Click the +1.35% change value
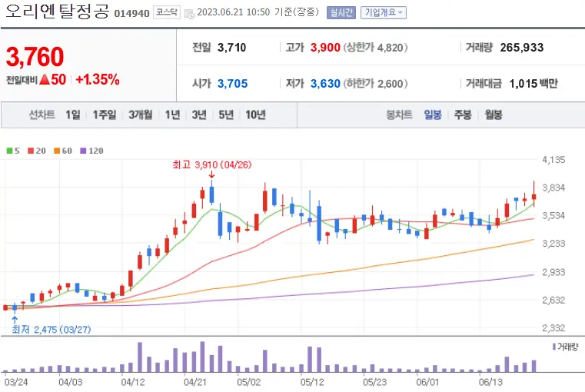 click(x=98, y=79)
